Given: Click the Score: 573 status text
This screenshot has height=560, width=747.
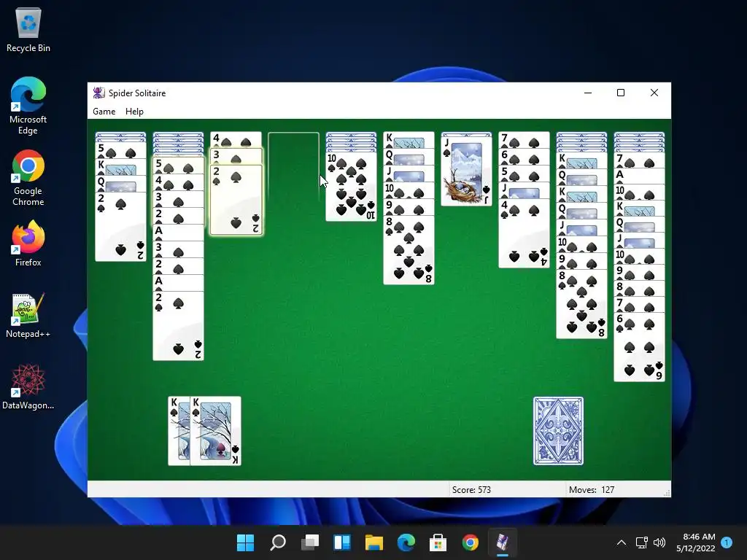Looking at the screenshot, I should coord(471,489).
